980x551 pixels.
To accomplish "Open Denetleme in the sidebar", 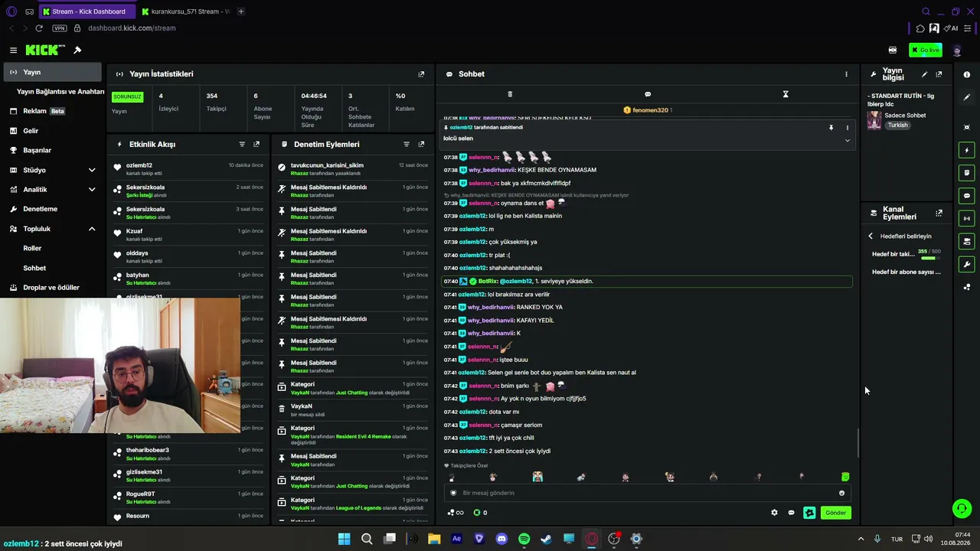I will pyautogui.click(x=51, y=209).
